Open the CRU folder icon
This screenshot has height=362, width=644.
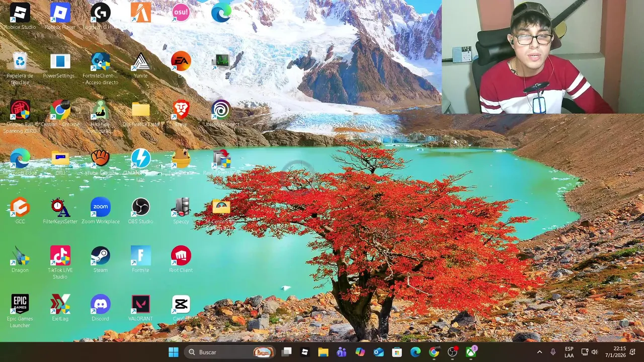[x=60, y=159]
